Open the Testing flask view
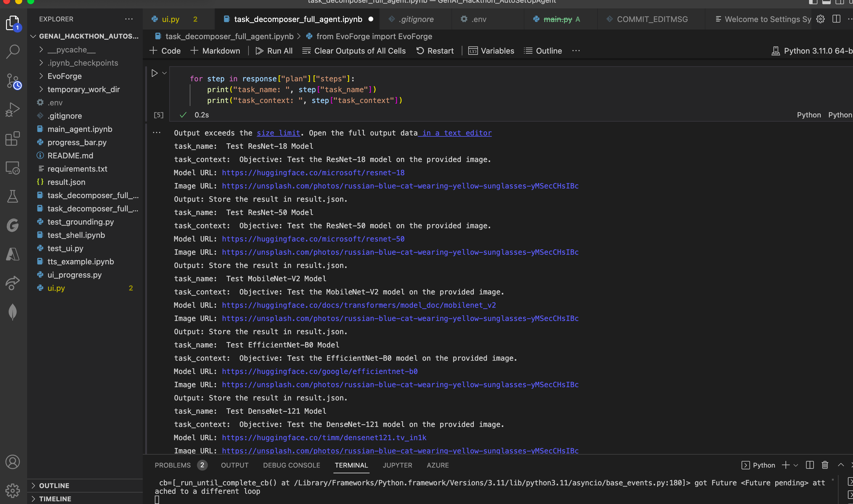The image size is (853, 504). pos(13,196)
